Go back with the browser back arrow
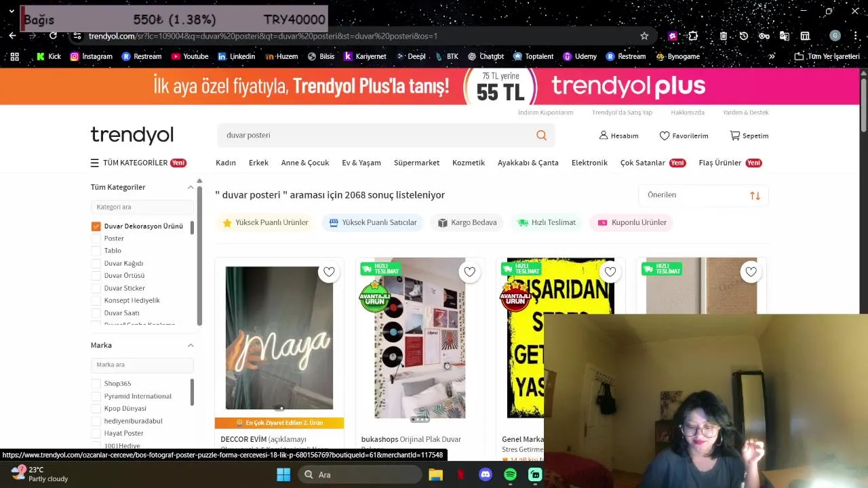 point(12,36)
